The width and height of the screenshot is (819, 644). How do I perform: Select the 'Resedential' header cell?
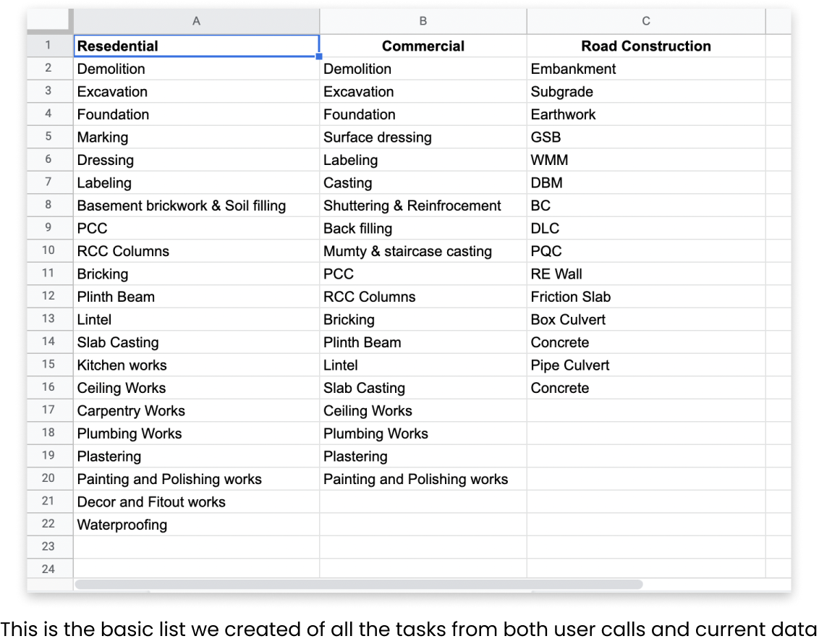(196, 46)
